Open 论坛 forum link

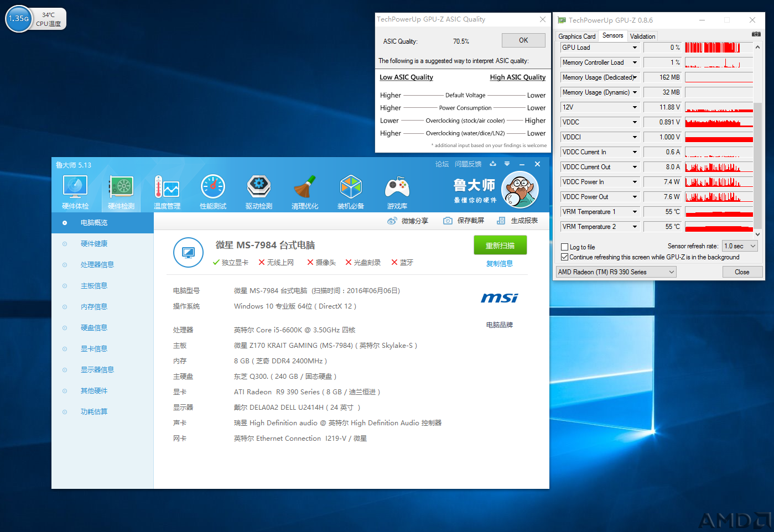(442, 164)
